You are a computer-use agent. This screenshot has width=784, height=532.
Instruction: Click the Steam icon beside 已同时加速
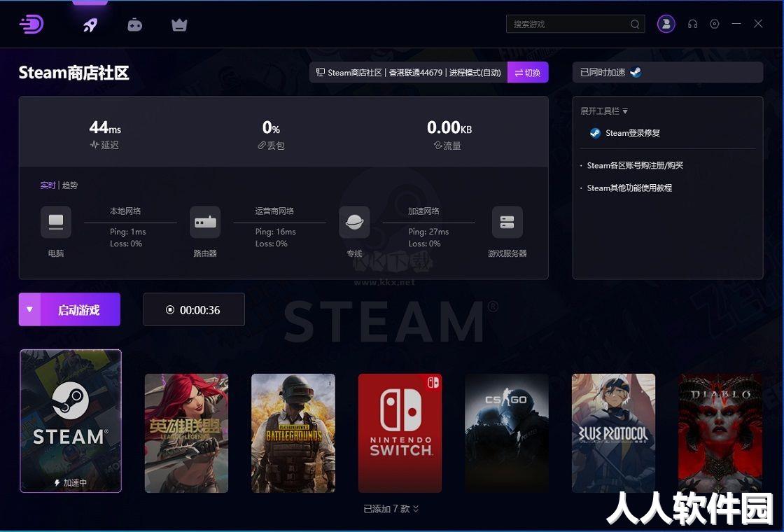coord(636,73)
